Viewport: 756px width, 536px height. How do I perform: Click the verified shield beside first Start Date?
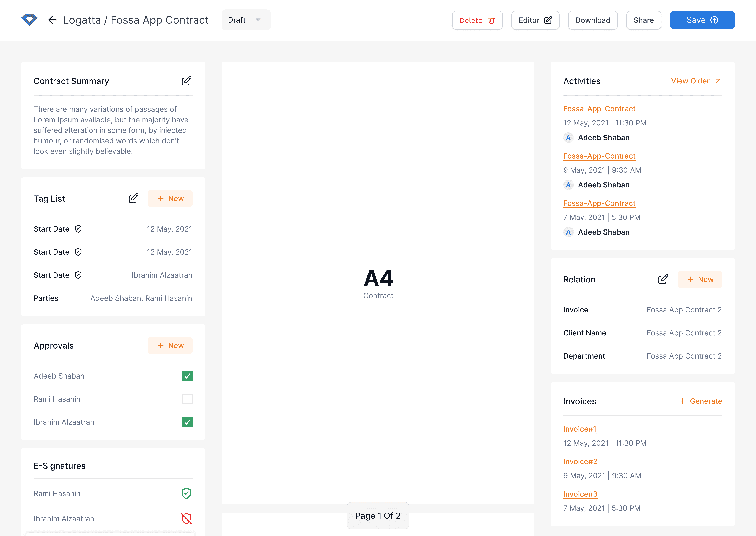78,229
